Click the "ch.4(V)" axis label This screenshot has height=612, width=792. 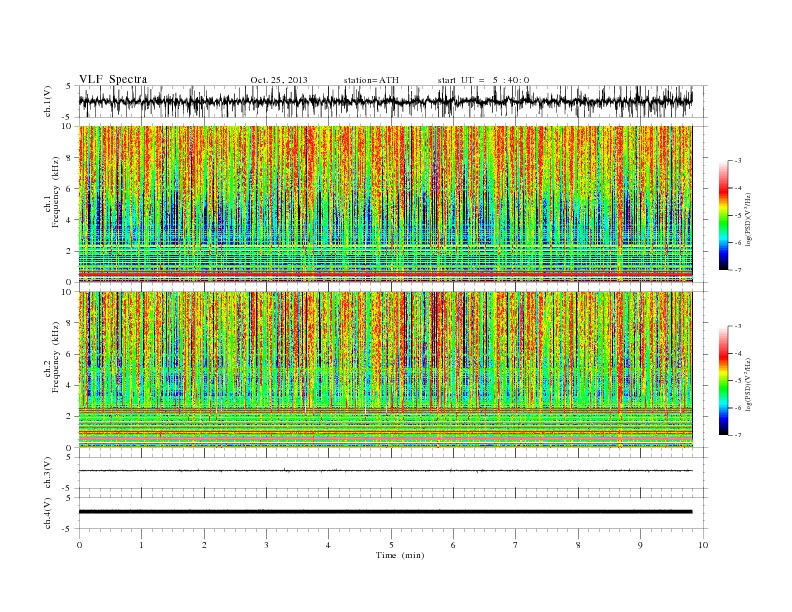coord(48,514)
